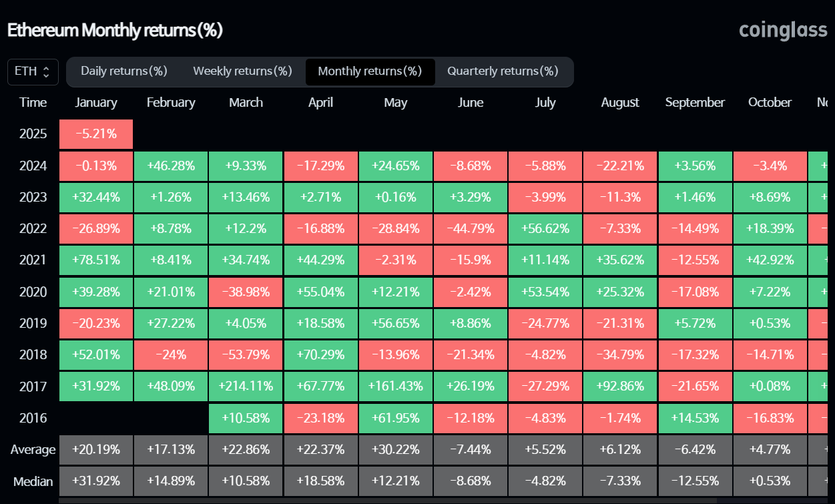Select the Monthly returns(%) tab
835x504 pixels.
coord(370,71)
